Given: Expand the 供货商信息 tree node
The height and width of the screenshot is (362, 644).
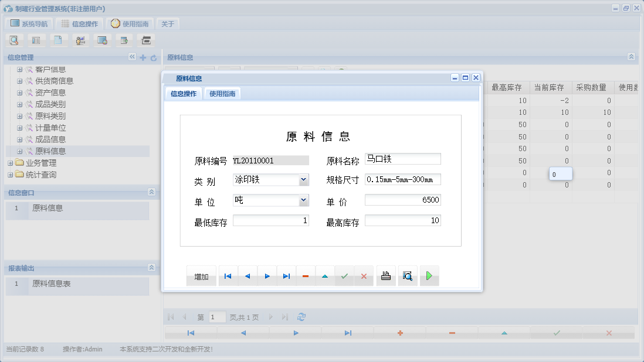Looking at the screenshot, I should coord(19,81).
